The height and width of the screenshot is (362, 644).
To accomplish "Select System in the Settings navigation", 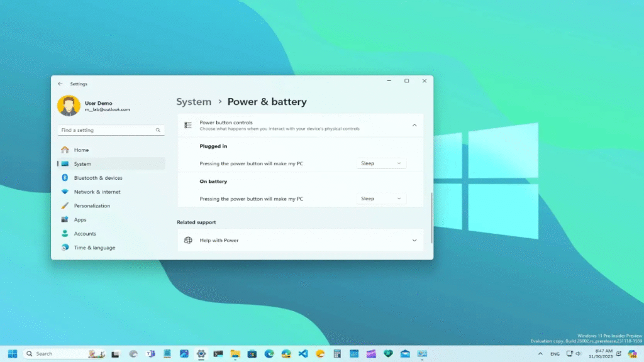I will [82, 163].
